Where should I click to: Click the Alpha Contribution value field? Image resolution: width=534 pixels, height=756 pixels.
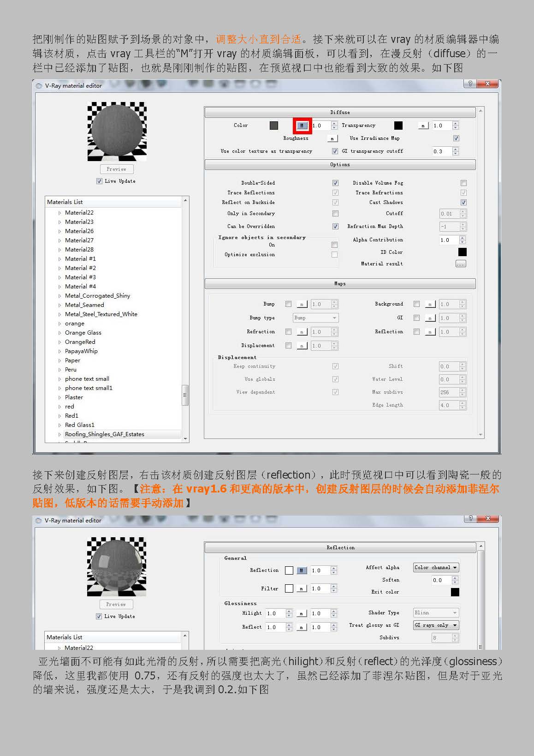pyautogui.click(x=449, y=240)
